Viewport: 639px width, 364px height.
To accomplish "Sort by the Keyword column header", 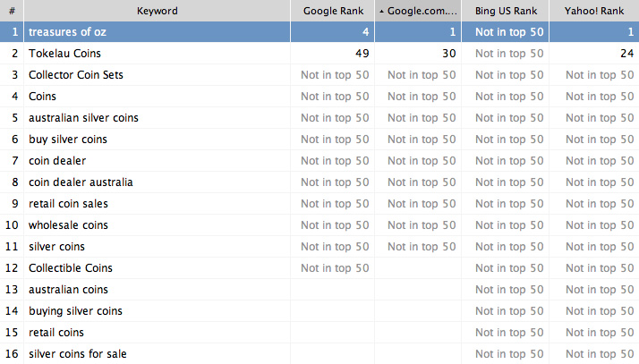I will pos(158,11).
